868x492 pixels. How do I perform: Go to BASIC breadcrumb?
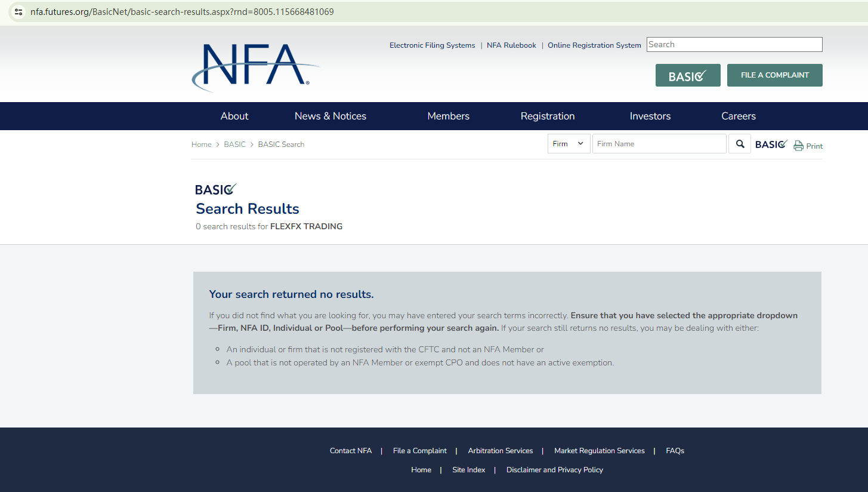[234, 144]
